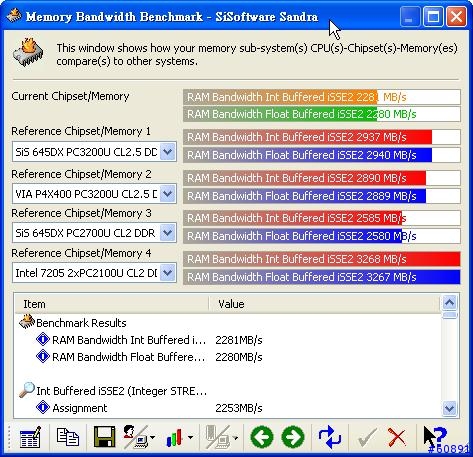Image resolution: width=473 pixels, height=457 pixels.
Task: Click the Float Buffered 2580 MB/s blue bar
Action: tap(322, 236)
